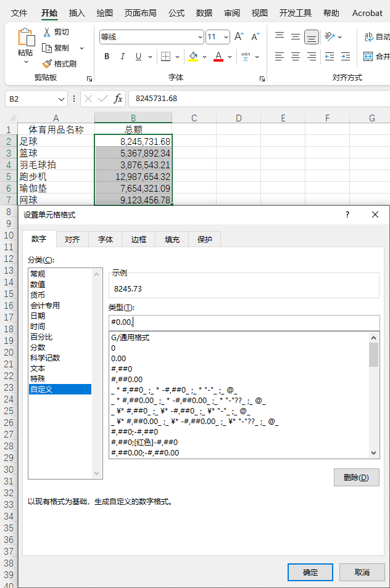Screen dimensions: 390x588
Task: Switch to 边框 dialog tab
Action: (x=138, y=239)
